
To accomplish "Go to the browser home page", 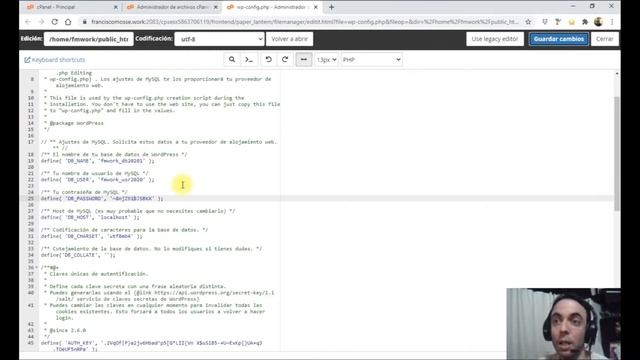I will tap(68, 22).
